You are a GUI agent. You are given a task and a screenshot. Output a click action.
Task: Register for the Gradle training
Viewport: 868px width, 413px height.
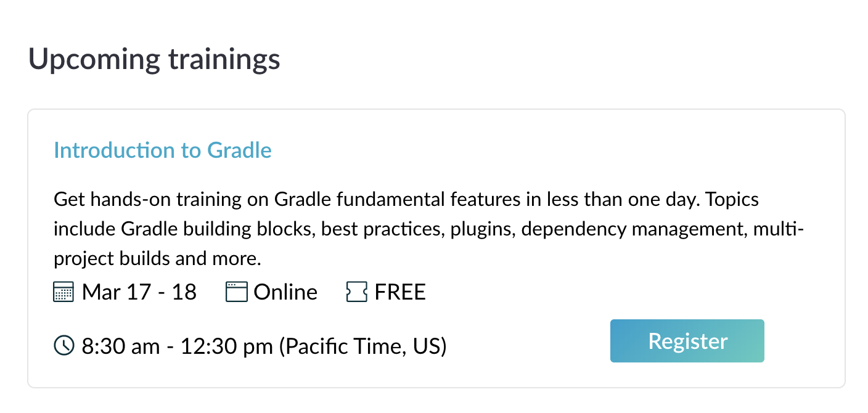(x=687, y=340)
